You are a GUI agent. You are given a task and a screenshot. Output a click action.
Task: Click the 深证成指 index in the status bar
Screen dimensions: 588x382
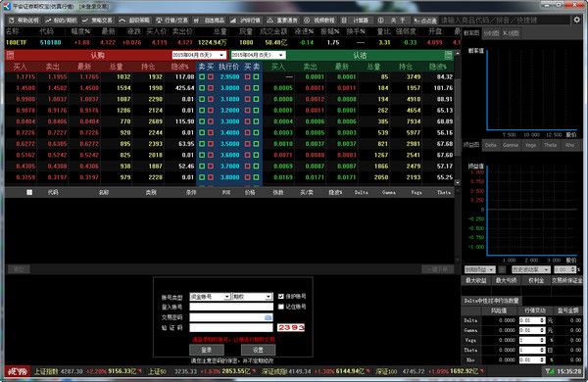click(274, 371)
